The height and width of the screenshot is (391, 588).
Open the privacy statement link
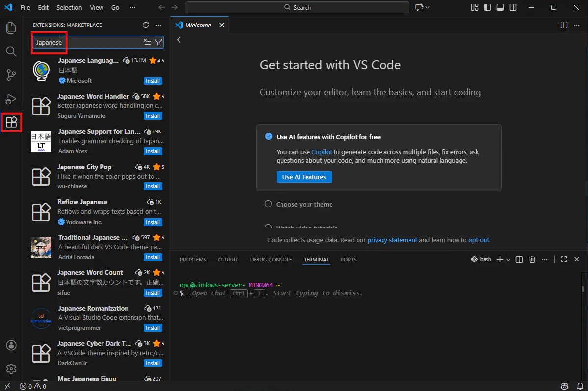point(392,240)
